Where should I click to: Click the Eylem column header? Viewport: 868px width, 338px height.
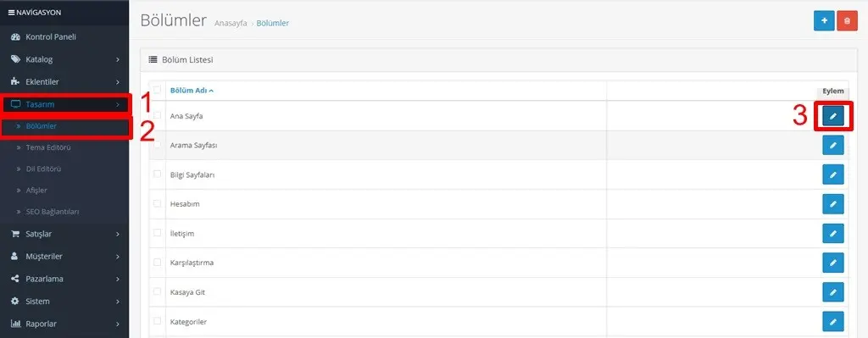[x=833, y=91]
